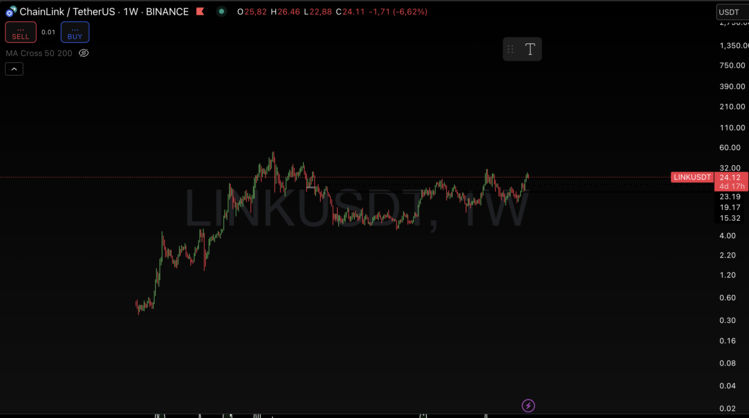Image resolution: width=749 pixels, height=418 pixels.
Task: Click the H26.46 high value
Action: [x=285, y=11]
